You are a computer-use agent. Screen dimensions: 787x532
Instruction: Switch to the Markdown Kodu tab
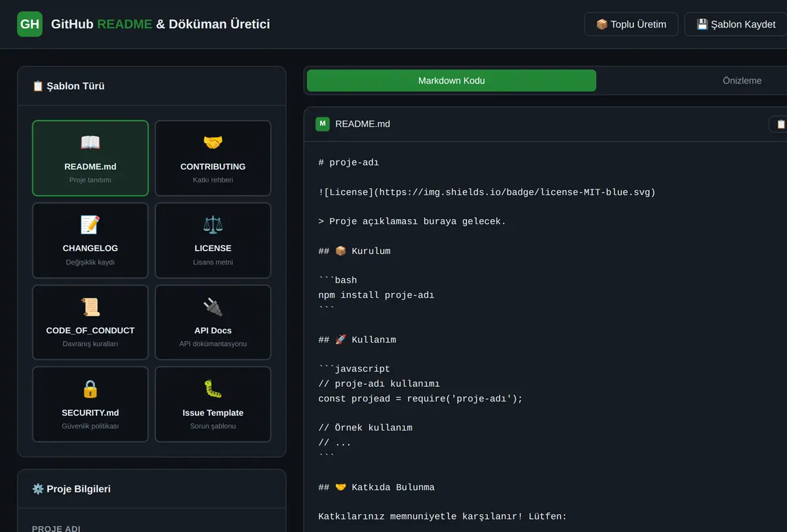point(451,81)
